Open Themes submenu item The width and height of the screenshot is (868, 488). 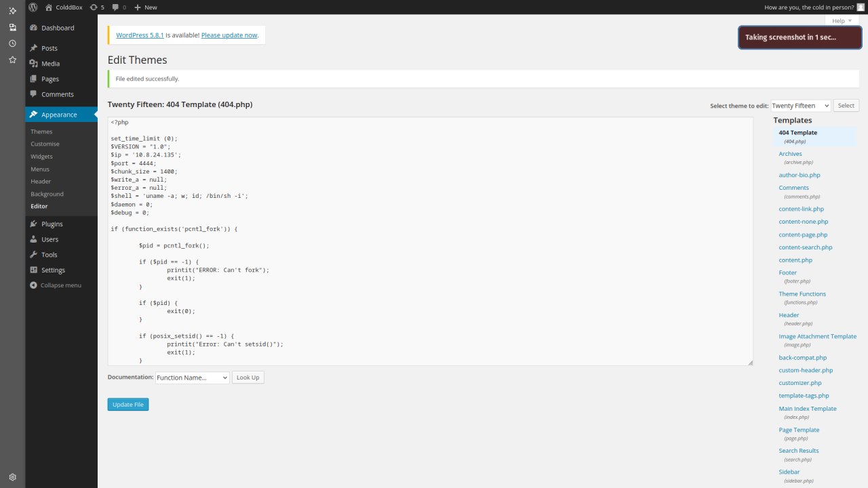click(41, 131)
